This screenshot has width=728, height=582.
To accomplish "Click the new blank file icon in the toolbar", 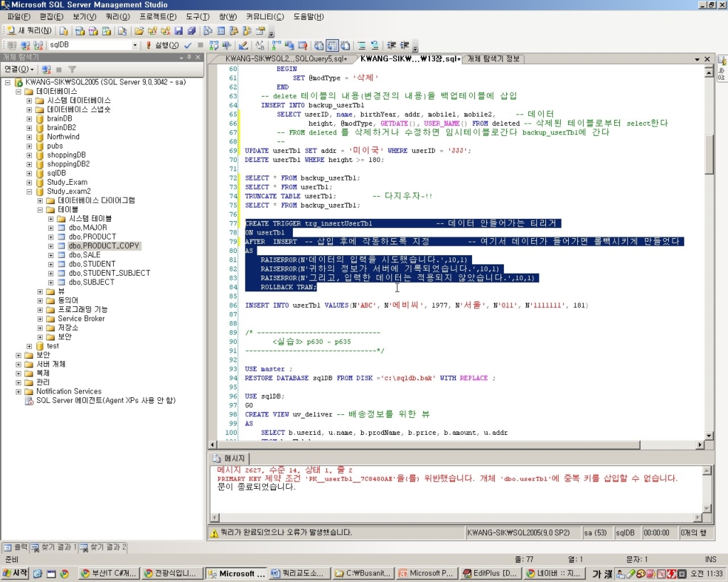I will coord(63,31).
